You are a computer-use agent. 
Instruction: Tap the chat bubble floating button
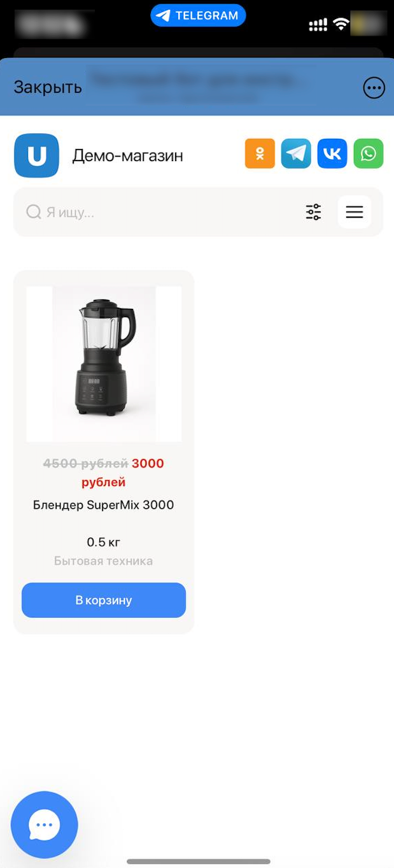pyautogui.click(x=45, y=825)
